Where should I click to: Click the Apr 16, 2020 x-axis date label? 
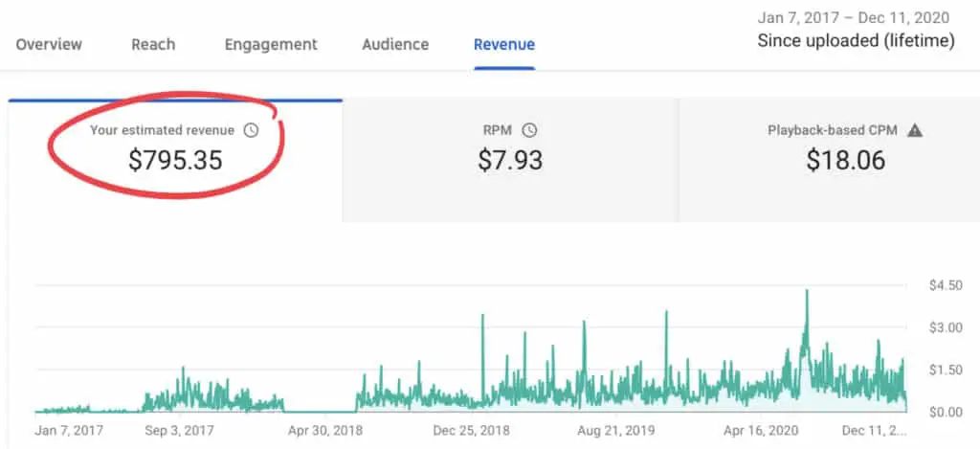tap(763, 431)
